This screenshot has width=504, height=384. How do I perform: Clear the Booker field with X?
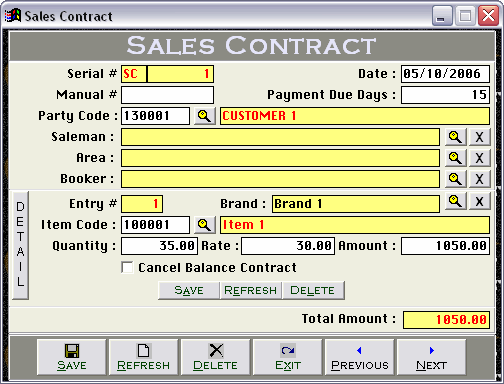(479, 179)
